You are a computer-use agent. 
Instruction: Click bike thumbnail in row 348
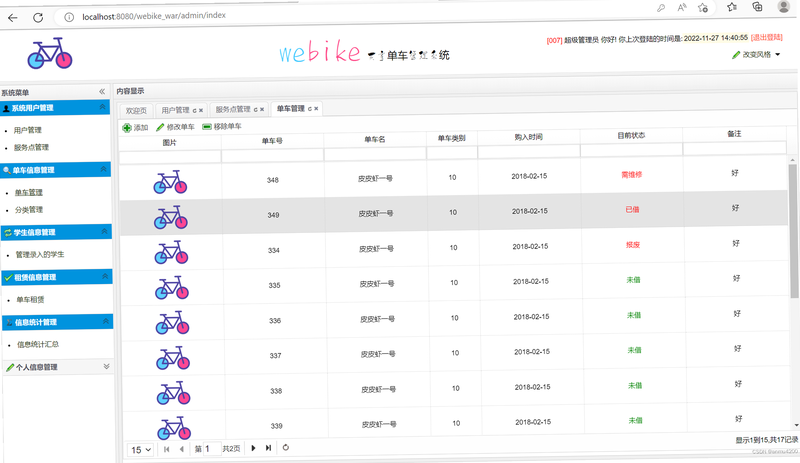[170, 182]
